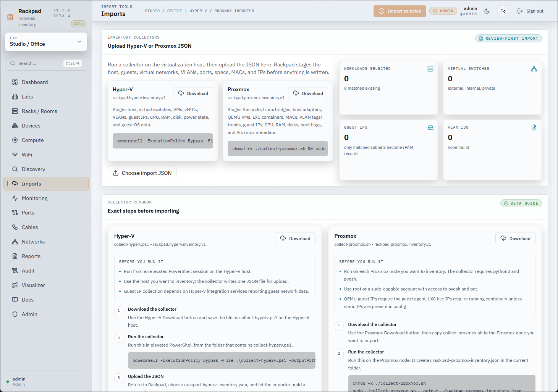The image size is (558, 392).
Task: Toggle dark mode moon icon
Action: click(487, 11)
